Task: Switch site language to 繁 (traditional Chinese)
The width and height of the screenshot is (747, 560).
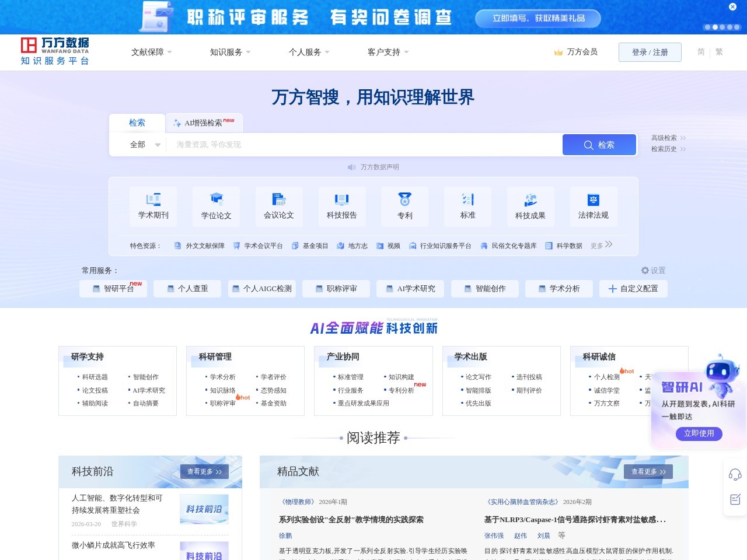Action: click(719, 52)
